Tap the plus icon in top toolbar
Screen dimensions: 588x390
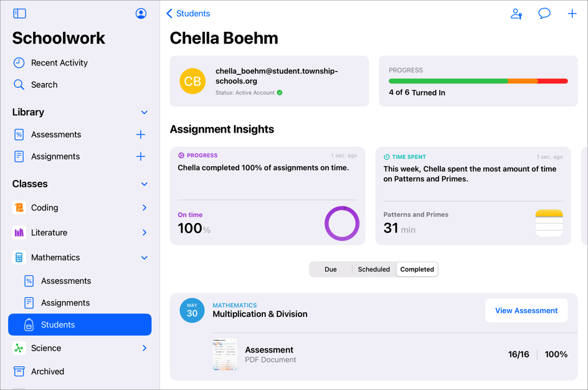[x=572, y=14]
